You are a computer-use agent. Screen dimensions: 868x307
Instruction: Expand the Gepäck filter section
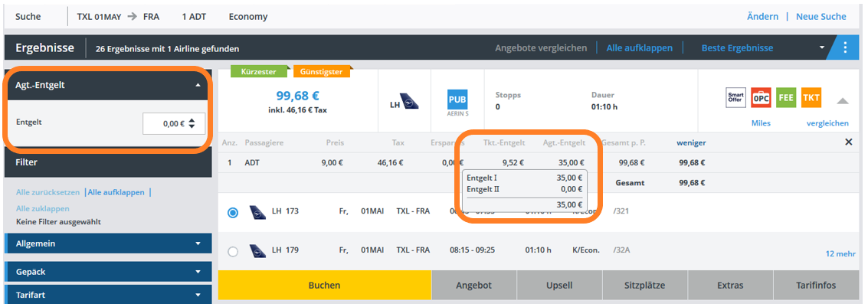198,272
